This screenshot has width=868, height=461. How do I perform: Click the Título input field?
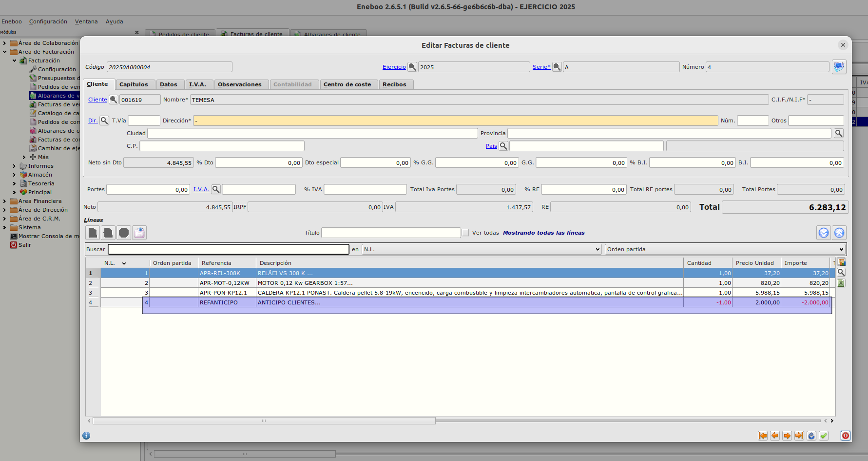pyautogui.click(x=391, y=233)
